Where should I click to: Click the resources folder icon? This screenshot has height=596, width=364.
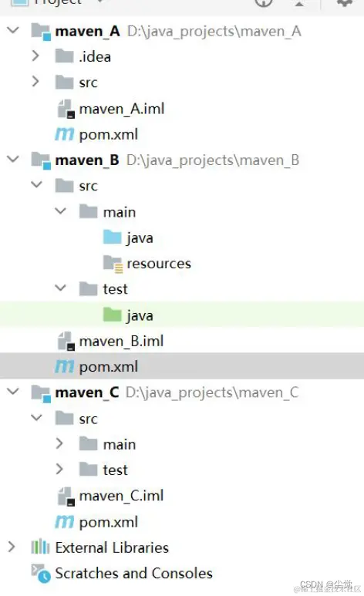coord(113,264)
